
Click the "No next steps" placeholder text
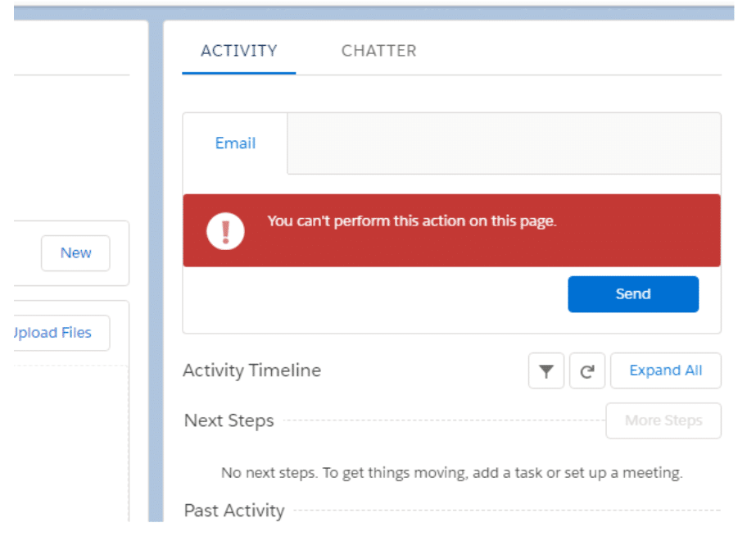451,473
